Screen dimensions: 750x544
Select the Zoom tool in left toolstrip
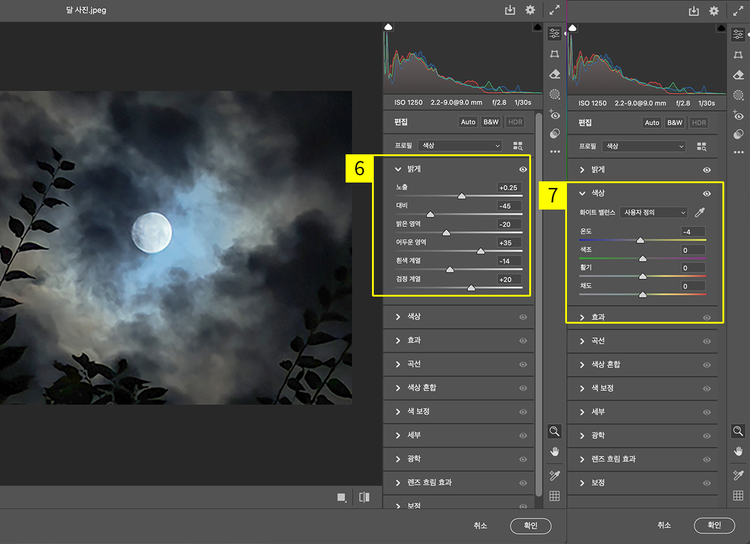click(554, 431)
